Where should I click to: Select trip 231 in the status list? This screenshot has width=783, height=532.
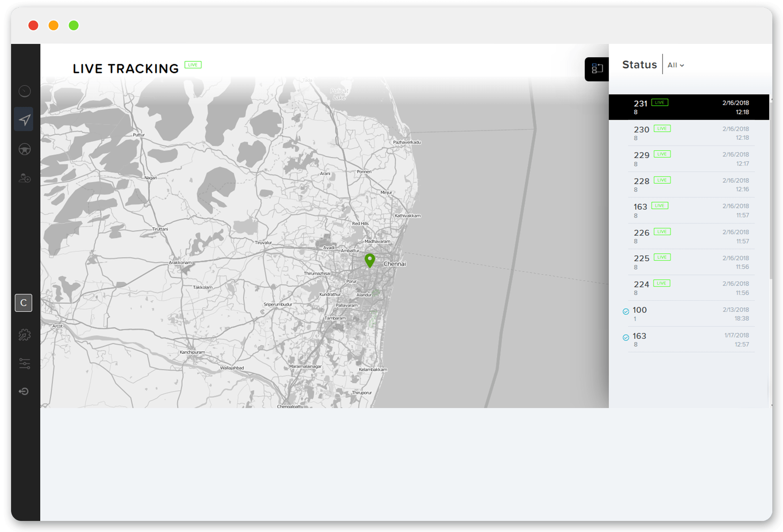point(689,107)
